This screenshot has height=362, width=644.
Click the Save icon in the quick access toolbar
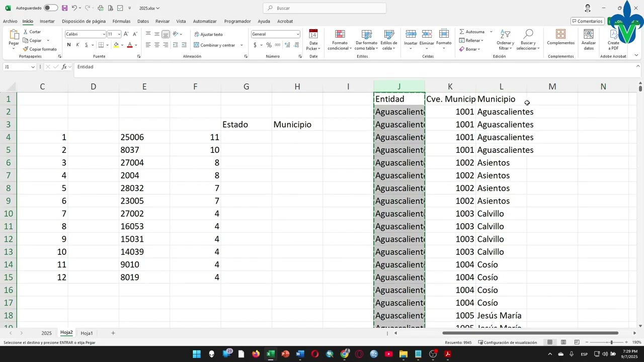tap(64, 8)
